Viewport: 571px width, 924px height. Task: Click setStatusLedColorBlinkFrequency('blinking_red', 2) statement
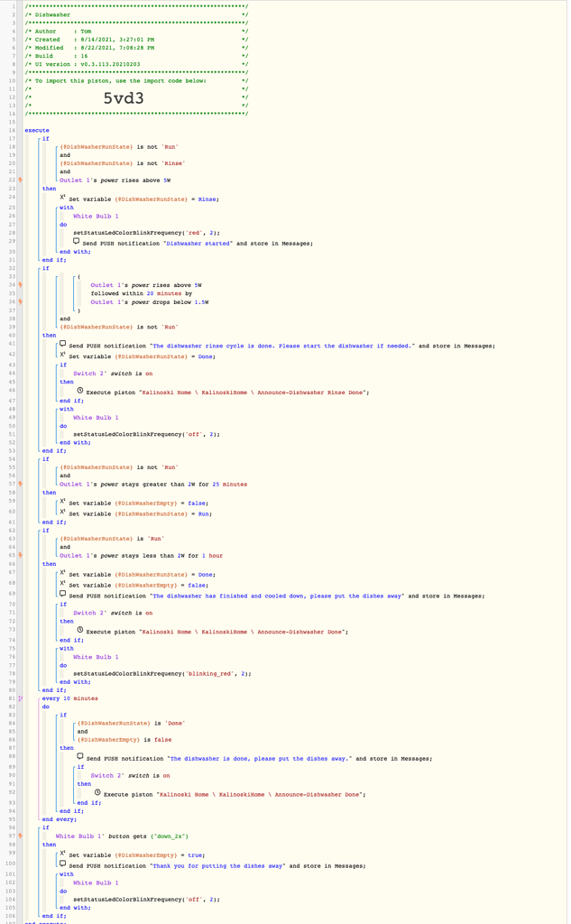coord(162,673)
